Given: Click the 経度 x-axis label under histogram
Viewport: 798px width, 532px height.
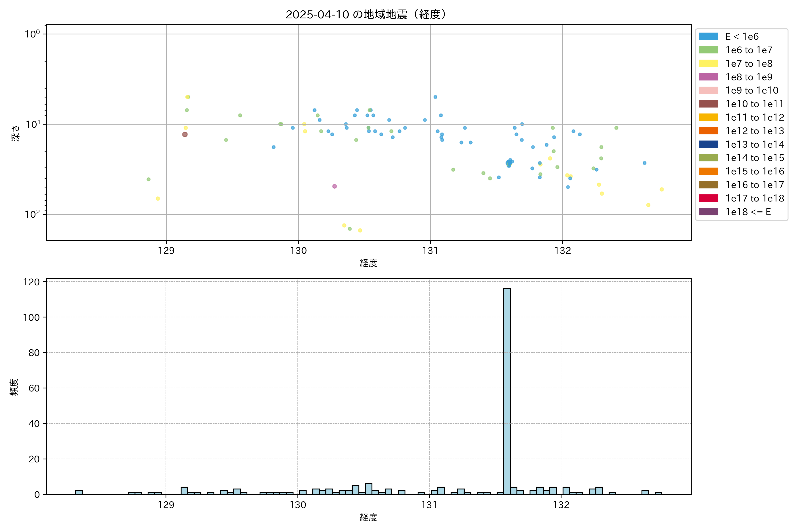Looking at the screenshot, I should (368, 517).
